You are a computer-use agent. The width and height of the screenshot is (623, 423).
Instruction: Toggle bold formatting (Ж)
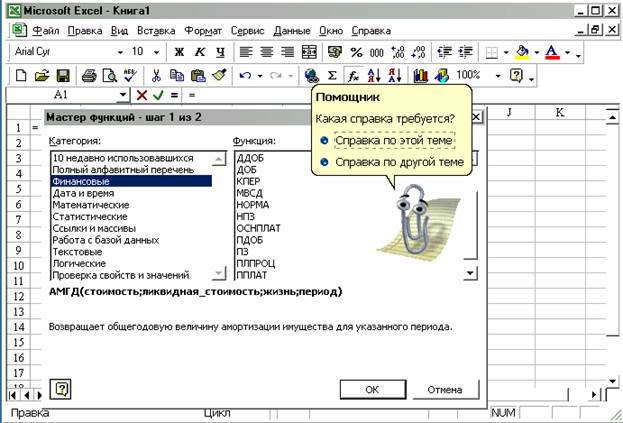[x=179, y=52]
